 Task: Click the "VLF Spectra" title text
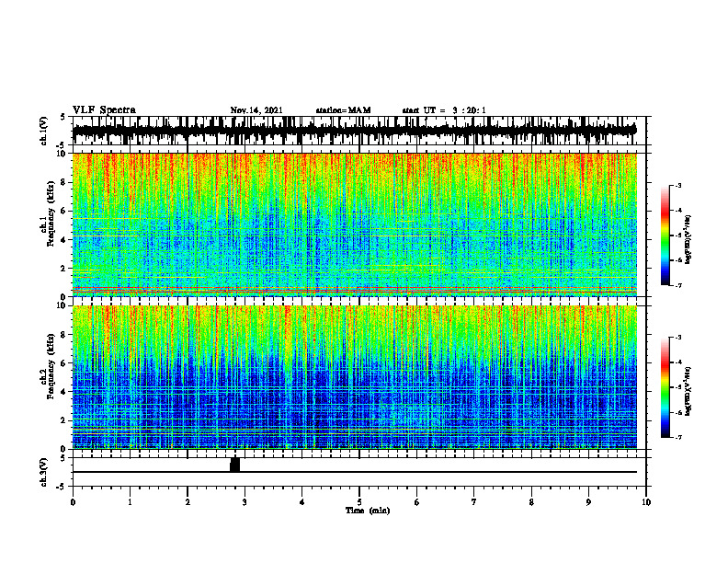[104, 110]
